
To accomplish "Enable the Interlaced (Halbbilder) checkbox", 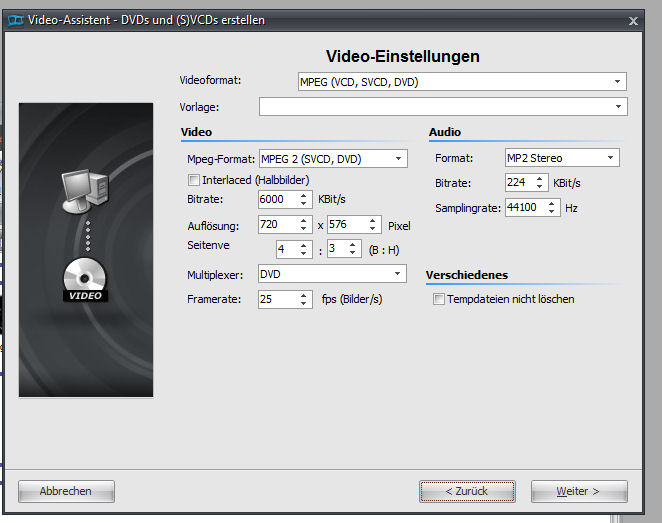I will tap(194, 180).
